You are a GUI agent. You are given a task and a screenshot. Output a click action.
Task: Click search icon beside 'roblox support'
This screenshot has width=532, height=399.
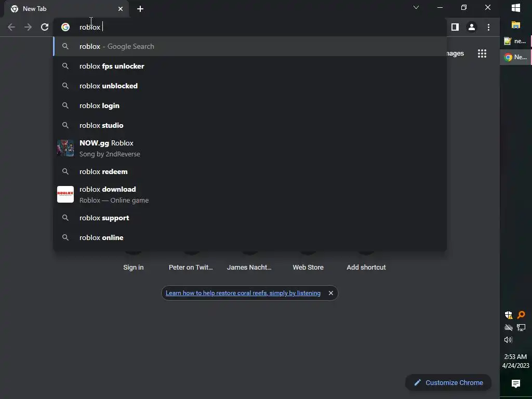click(65, 218)
